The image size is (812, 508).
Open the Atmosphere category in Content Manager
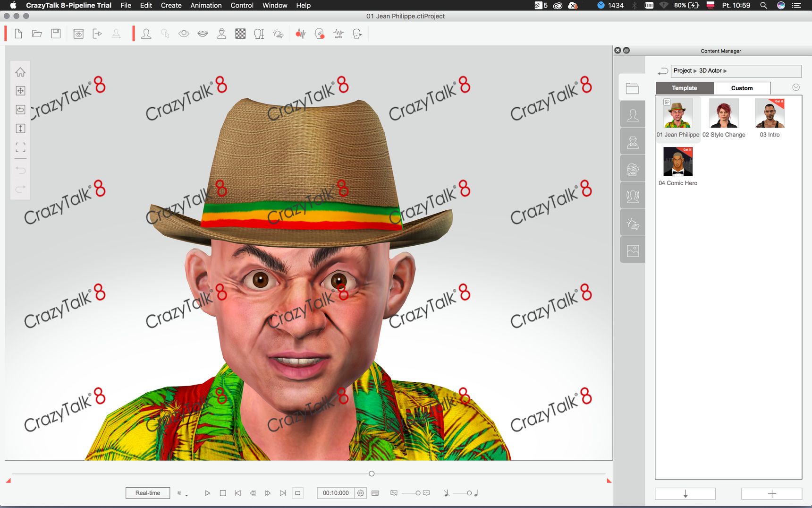tap(633, 224)
